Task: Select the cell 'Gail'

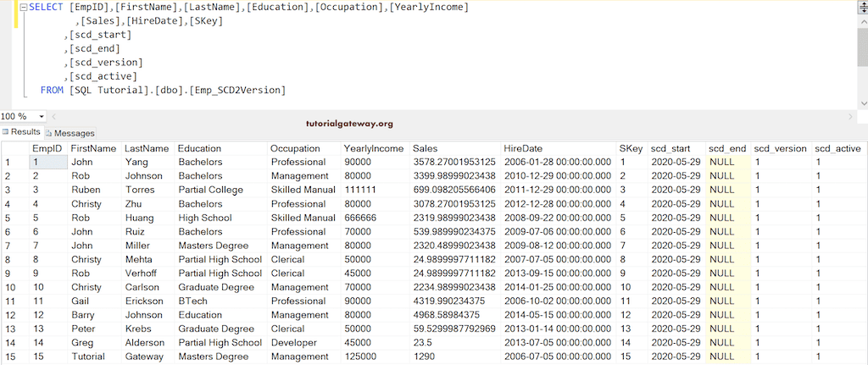Action: click(x=94, y=301)
